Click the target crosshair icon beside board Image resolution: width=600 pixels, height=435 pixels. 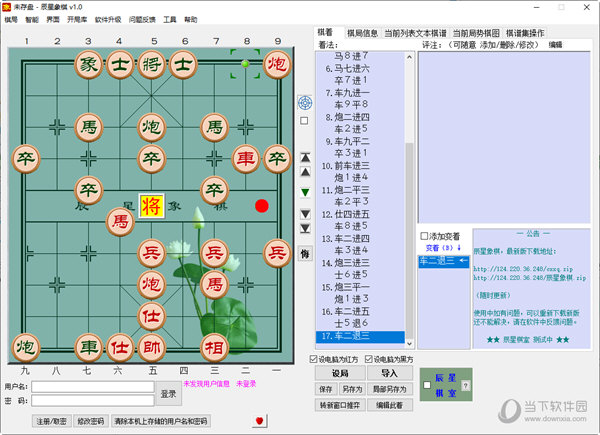coord(305,103)
